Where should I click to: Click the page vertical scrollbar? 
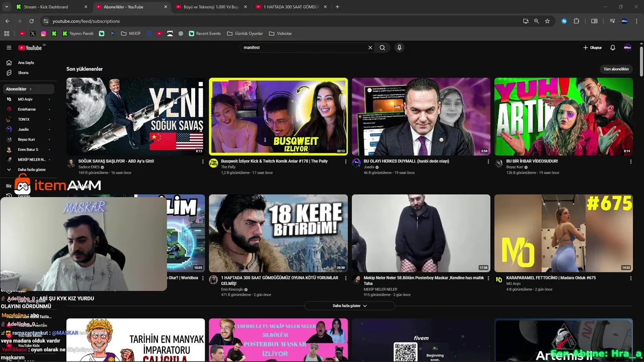coord(641,61)
